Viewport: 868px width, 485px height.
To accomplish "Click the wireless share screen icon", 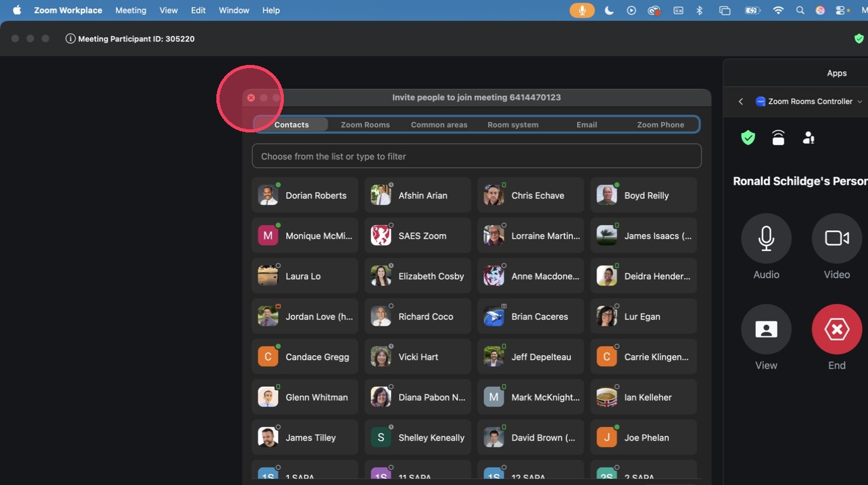I will coord(778,137).
